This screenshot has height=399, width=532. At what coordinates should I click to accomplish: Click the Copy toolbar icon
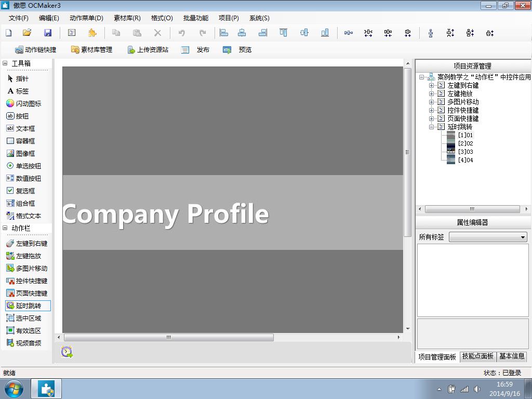coord(116,33)
